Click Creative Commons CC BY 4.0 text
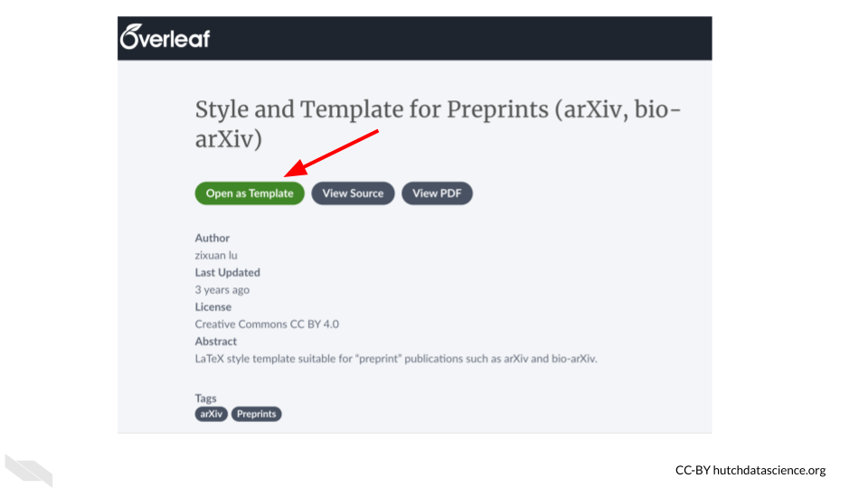868x488 pixels. [x=267, y=324]
